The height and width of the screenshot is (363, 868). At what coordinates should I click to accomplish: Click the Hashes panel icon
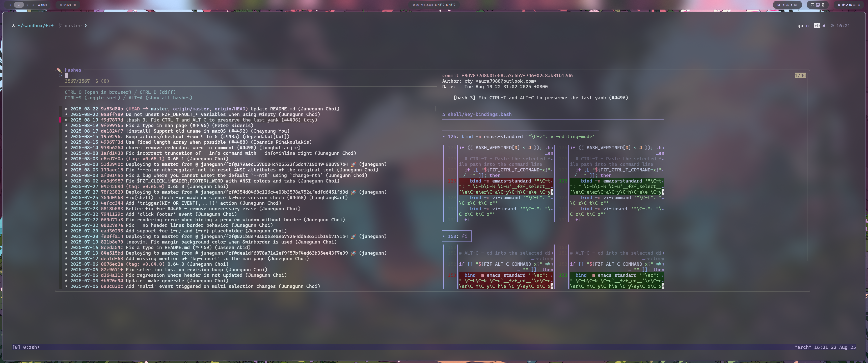(x=59, y=70)
